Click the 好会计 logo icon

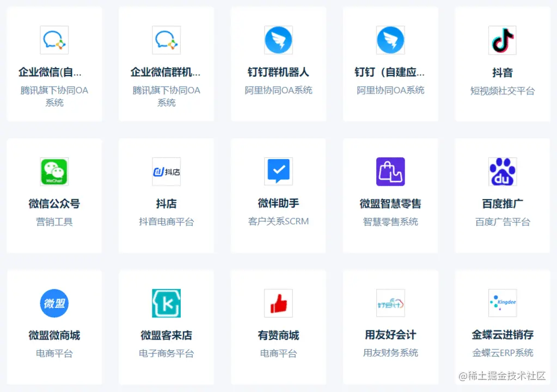coord(390,303)
